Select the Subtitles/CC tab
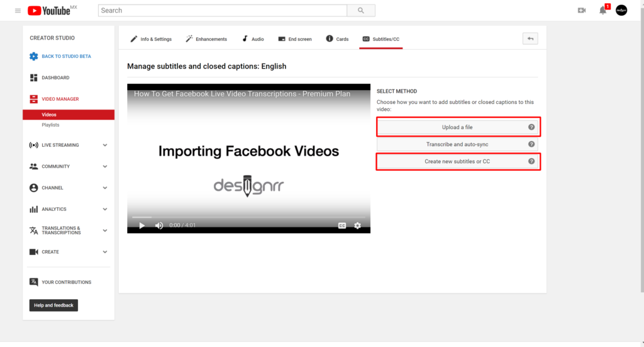 pos(380,39)
